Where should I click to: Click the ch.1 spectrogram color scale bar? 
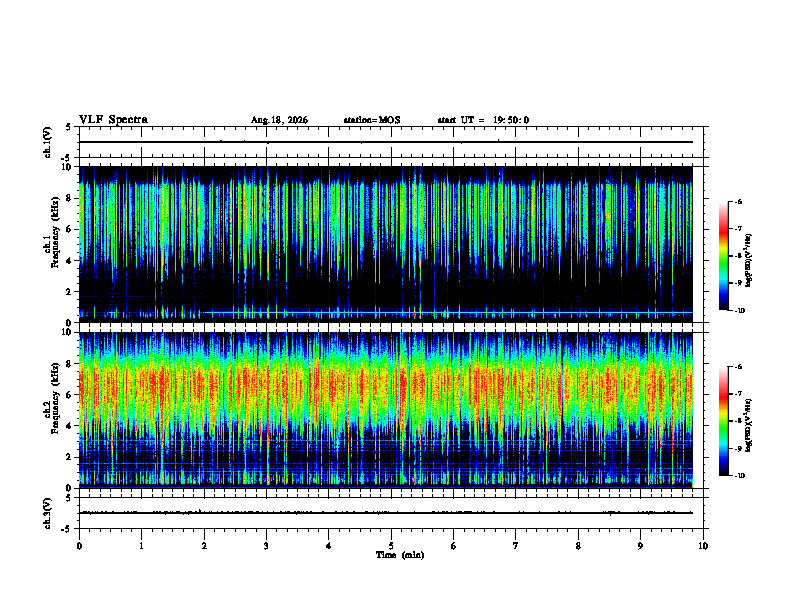[724, 256]
